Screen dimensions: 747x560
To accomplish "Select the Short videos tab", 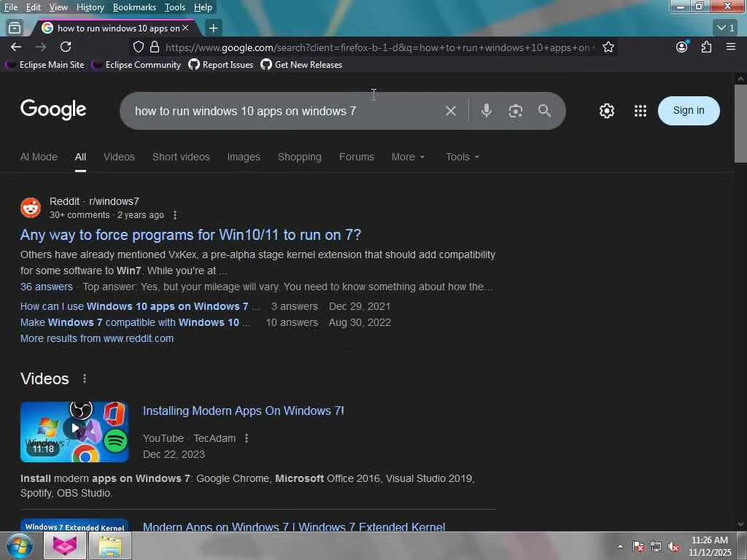I will click(181, 157).
